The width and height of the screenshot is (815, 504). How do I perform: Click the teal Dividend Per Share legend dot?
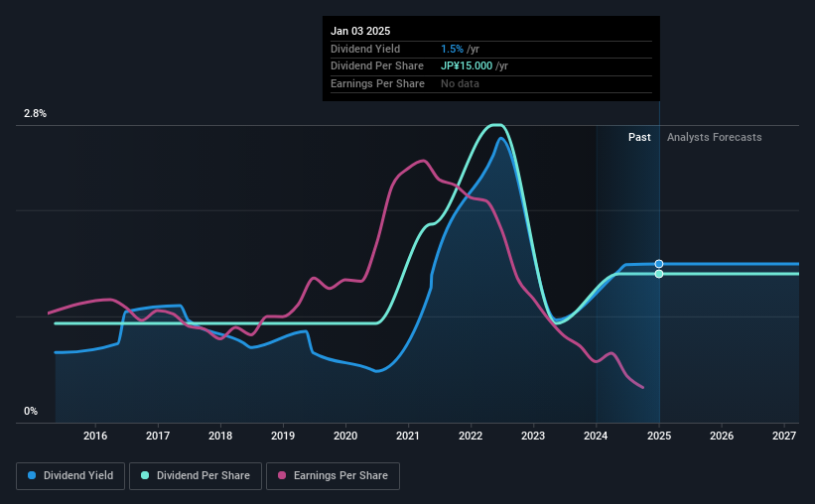pyautogui.click(x=145, y=475)
